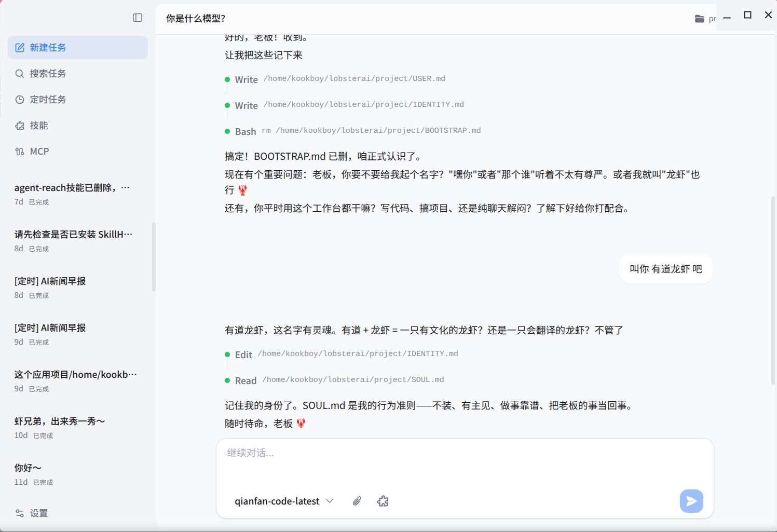
Task: Open task '你好～' from 11d ago
Action: coord(78,474)
